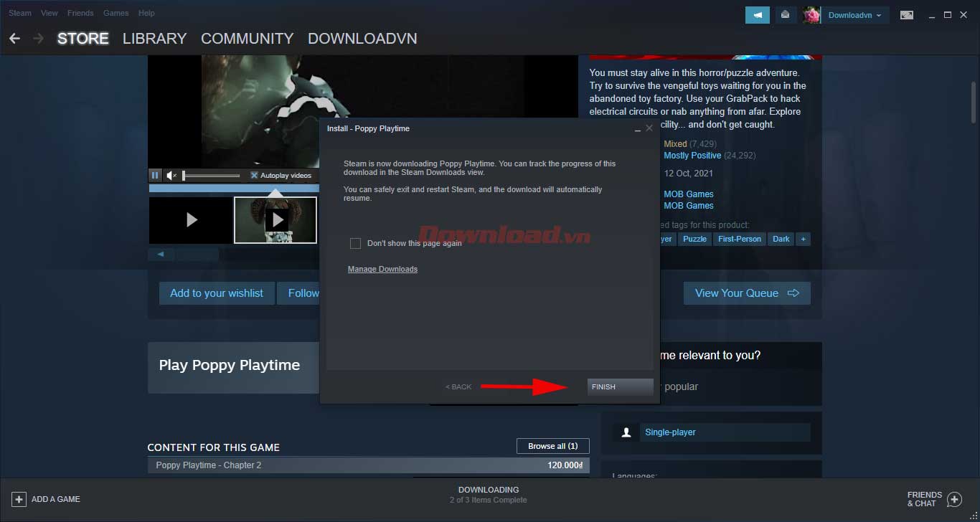The height and width of the screenshot is (522, 980).
Task: Click the Single-player person icon
Action: pyautogui.click(x=626, y=432)
